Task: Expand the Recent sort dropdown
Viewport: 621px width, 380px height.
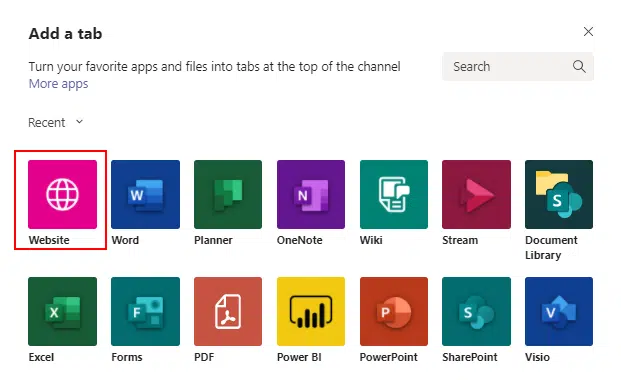Action: 56,122
